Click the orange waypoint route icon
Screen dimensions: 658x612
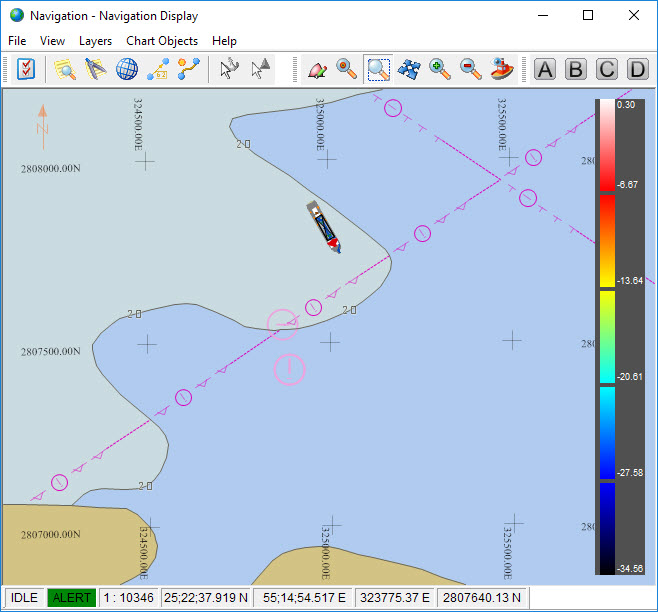[x=189, y=69]
